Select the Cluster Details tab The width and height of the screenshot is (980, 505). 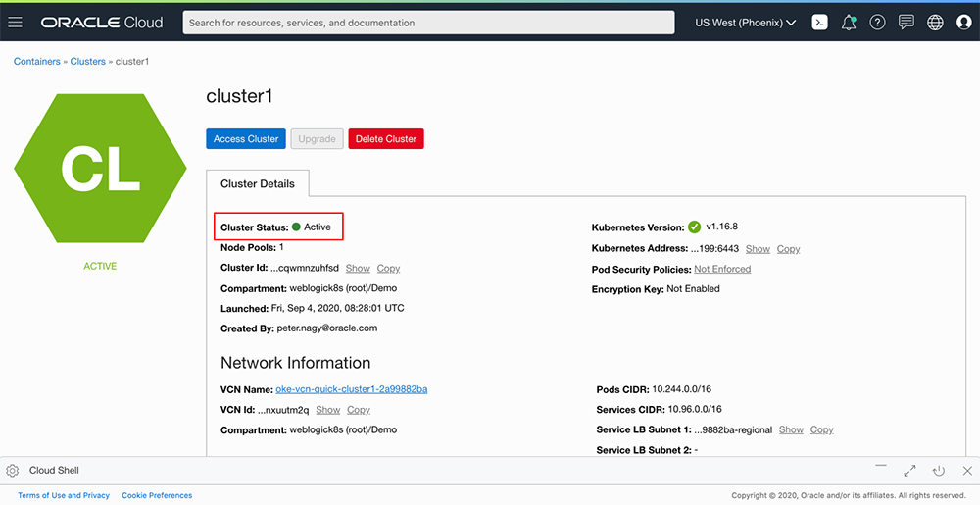[258, 183]
